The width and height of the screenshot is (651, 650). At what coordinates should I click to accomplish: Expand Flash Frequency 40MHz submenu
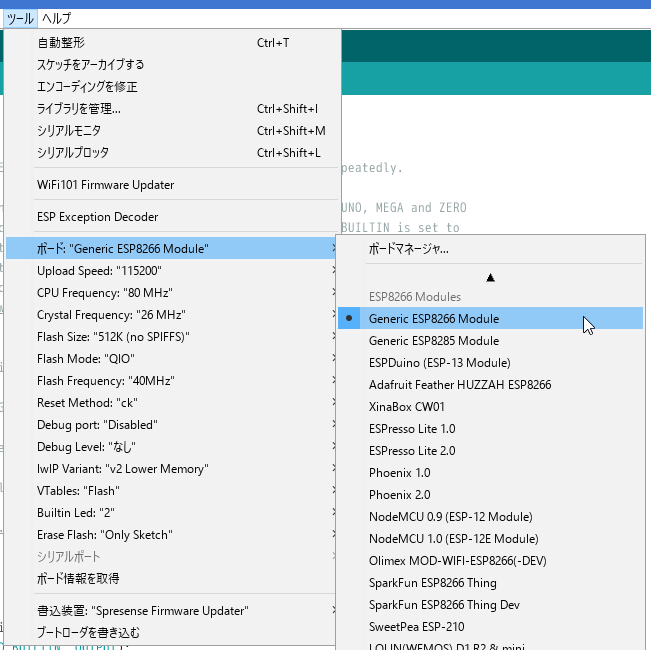tap(171, 381)
